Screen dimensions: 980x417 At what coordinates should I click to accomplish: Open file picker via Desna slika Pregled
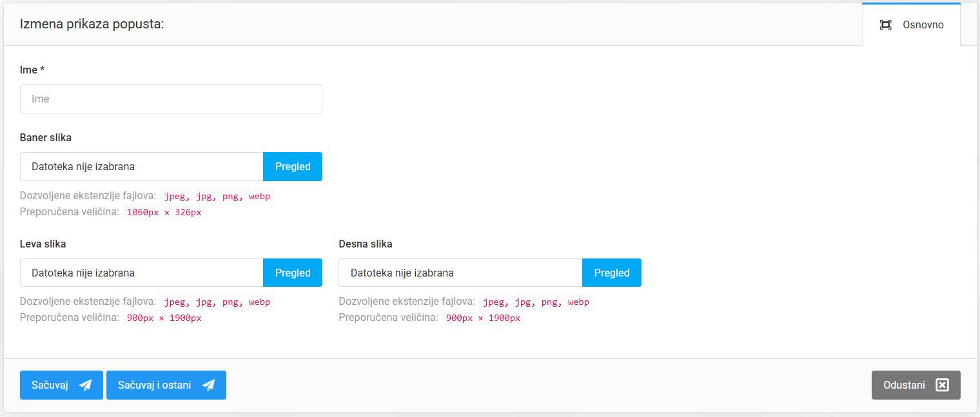[x=611, y=273]
